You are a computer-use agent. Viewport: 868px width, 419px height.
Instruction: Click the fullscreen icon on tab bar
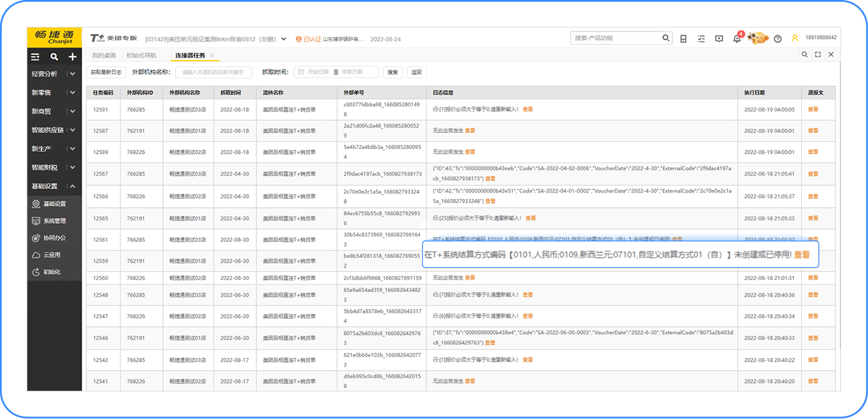point(818,55)
